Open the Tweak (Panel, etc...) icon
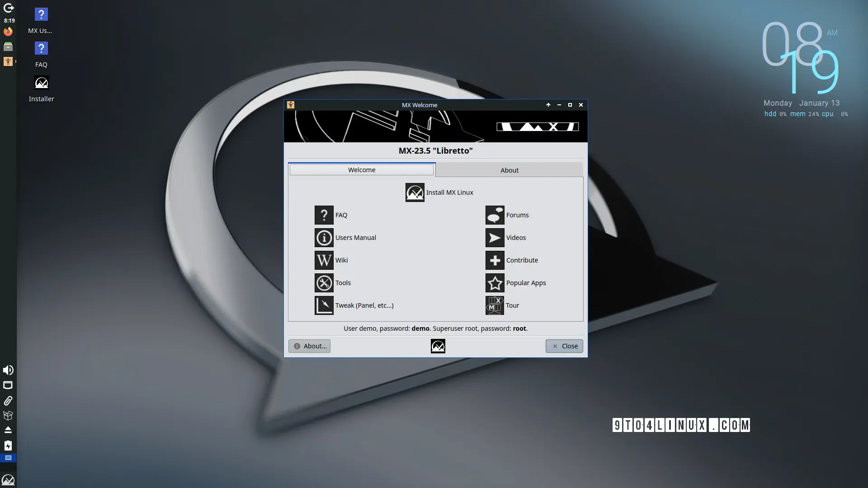The width and height of the screenshot is (868, 488). [324, 305]
